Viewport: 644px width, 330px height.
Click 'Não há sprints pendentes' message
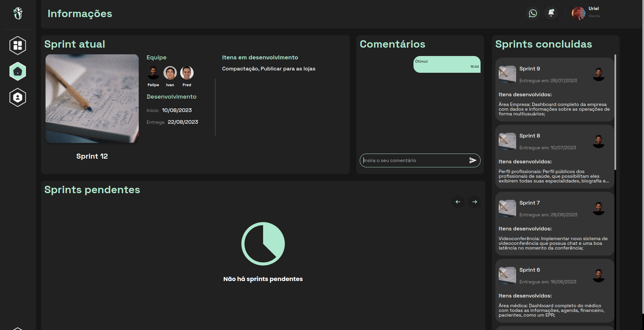pyautogui.click(x=263, y=279)
